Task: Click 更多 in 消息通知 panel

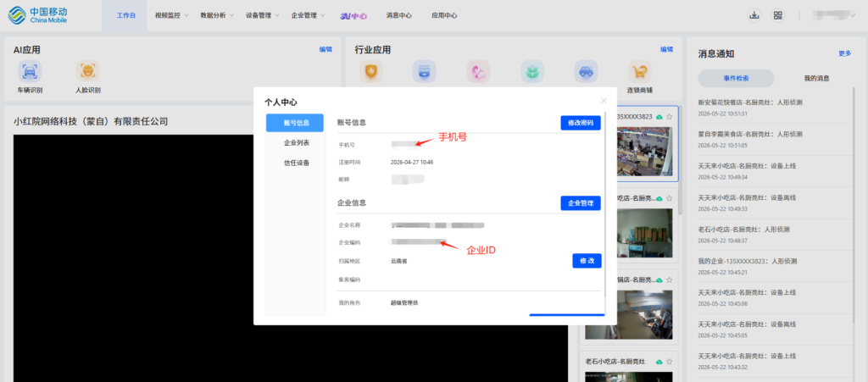Action: click(845, 53)
